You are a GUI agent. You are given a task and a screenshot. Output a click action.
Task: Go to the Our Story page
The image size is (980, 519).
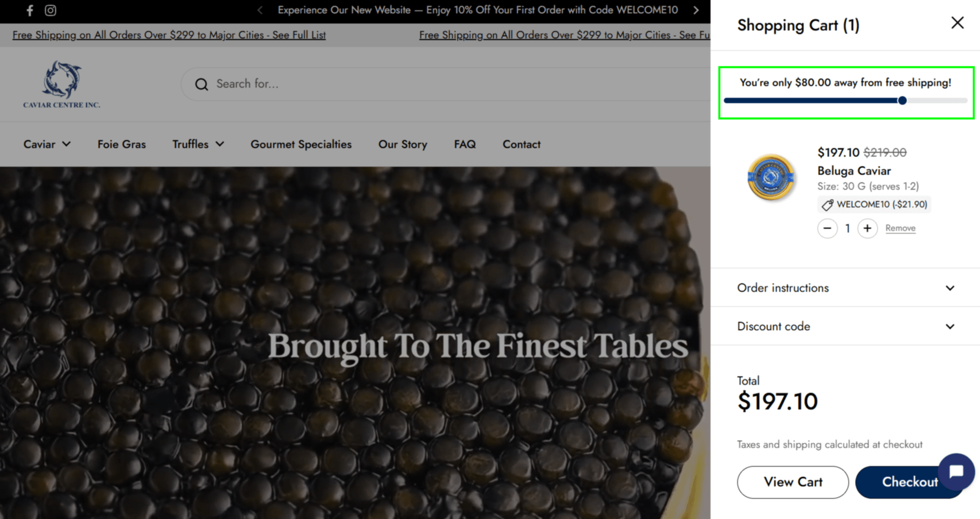[x=403, y=144]
